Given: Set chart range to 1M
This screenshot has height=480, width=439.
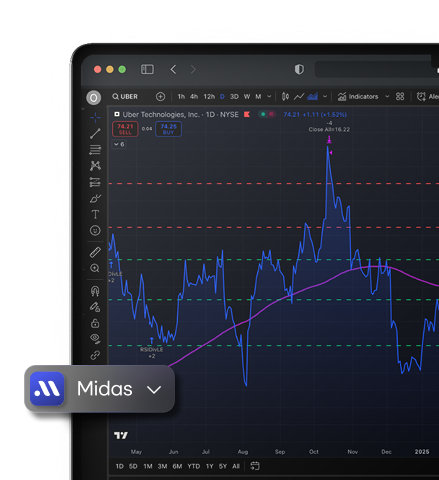Looking at the screenshot, I should [x=148, y=466].
